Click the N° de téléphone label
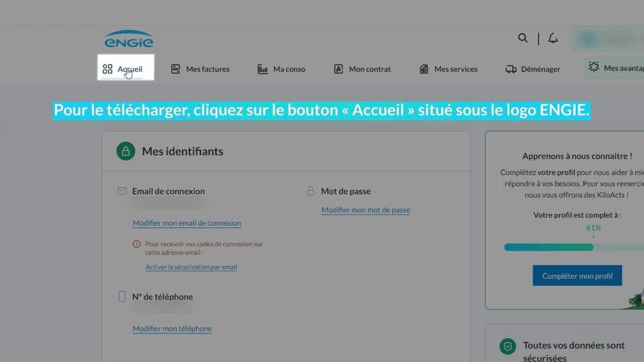This screenshot has height=362, width=644. click(x=163, y=297)
